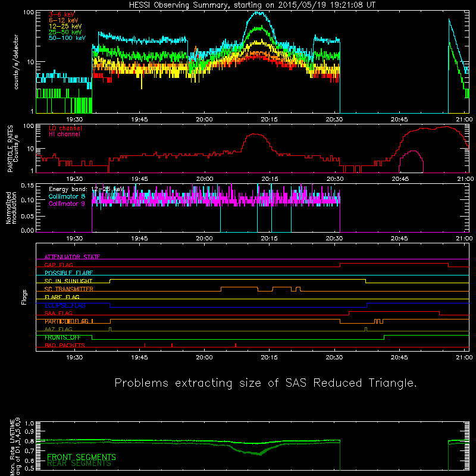
Task: Click the POSSIBLE FLARE flag label
Action: [68, 273]
